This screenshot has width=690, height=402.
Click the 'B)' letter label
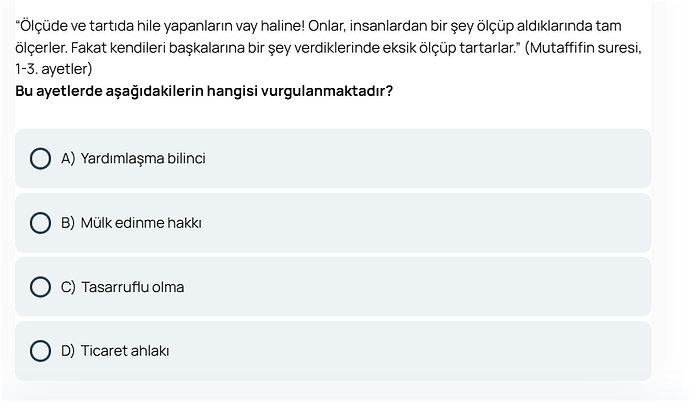pos(69,223)
